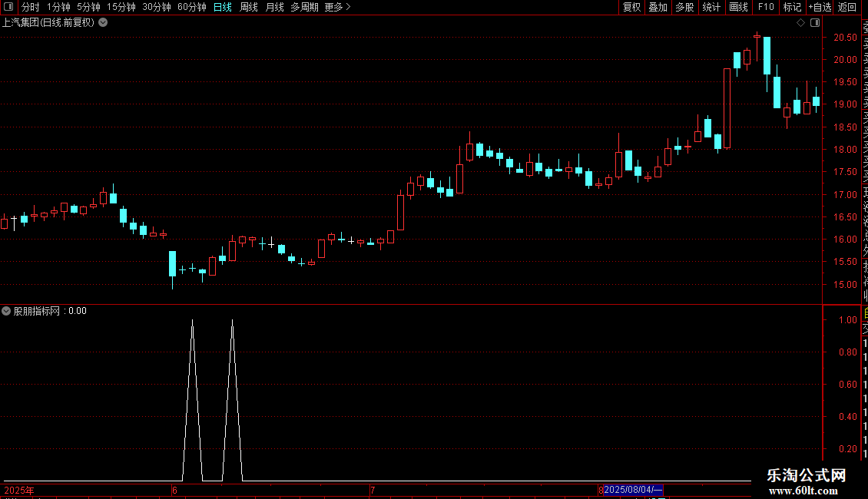This screenshot has width=868, height=499.
Task: Open the 多周期 multi-period view
Action: tap(304, 7)
